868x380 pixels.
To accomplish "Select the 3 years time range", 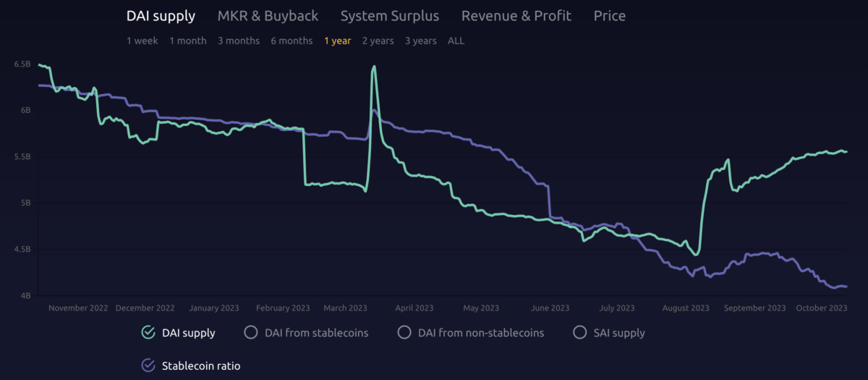I will point(420,41).
